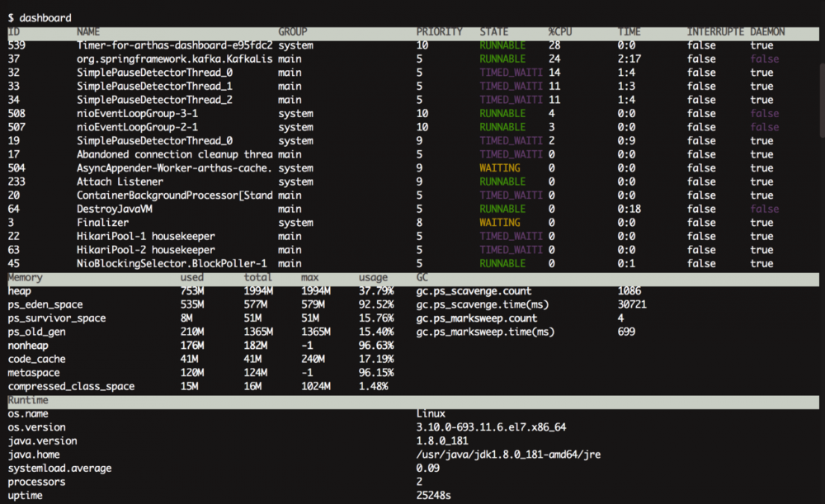825x504 pixels.
Task: Click the terminal scrollbar thumb
Action: 822,100
